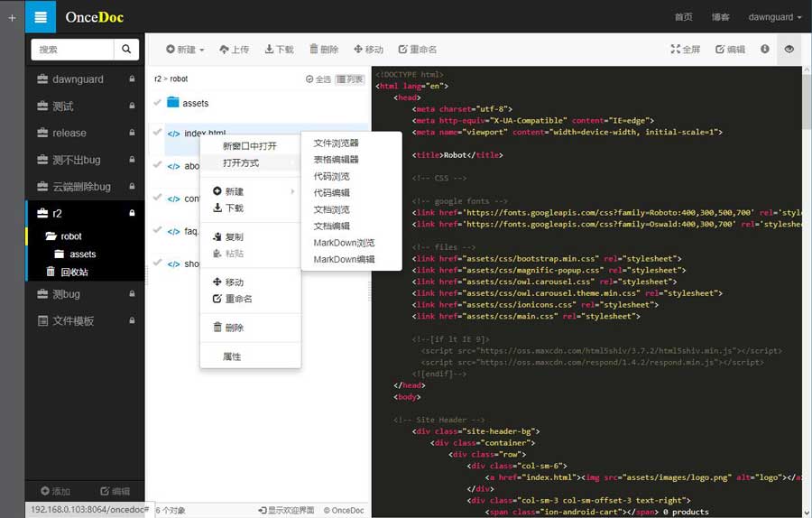This screenshot has height=518, width=812.
Task: Tick the checkmark beside assets folder
Action: (x=157, y=103)
